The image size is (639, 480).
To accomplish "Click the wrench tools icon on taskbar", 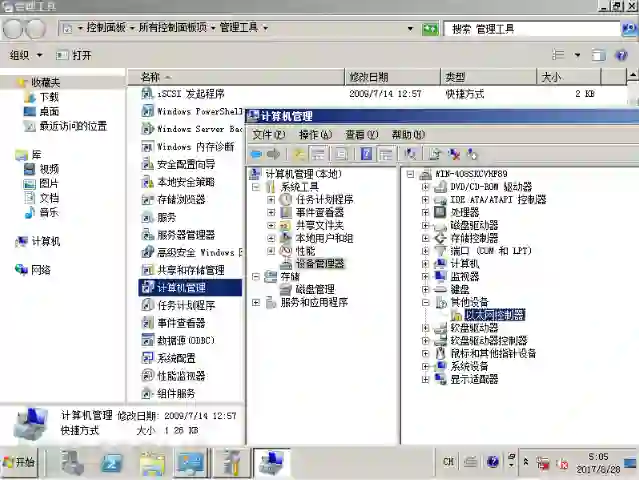I will [x=233, y=463].
